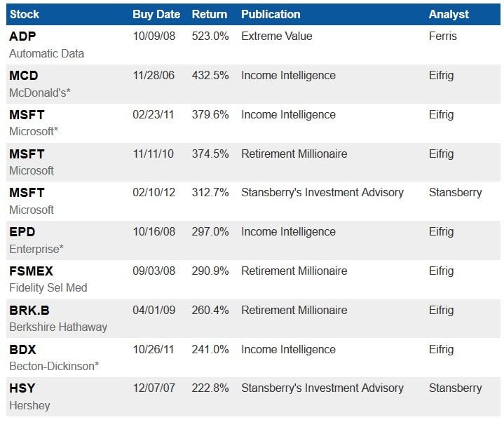504x422 pixels.
Task: Select the Publication column header
Action: pos(271,14)
